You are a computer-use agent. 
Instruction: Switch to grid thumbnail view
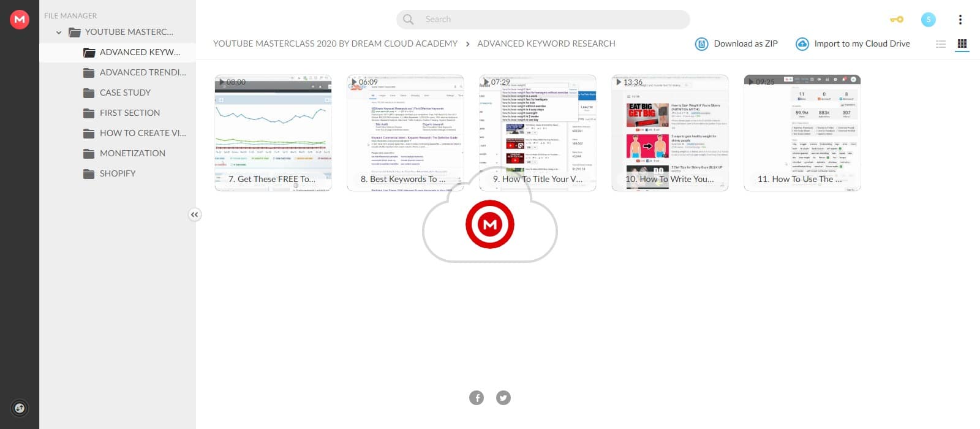click(x=962, y=44)
